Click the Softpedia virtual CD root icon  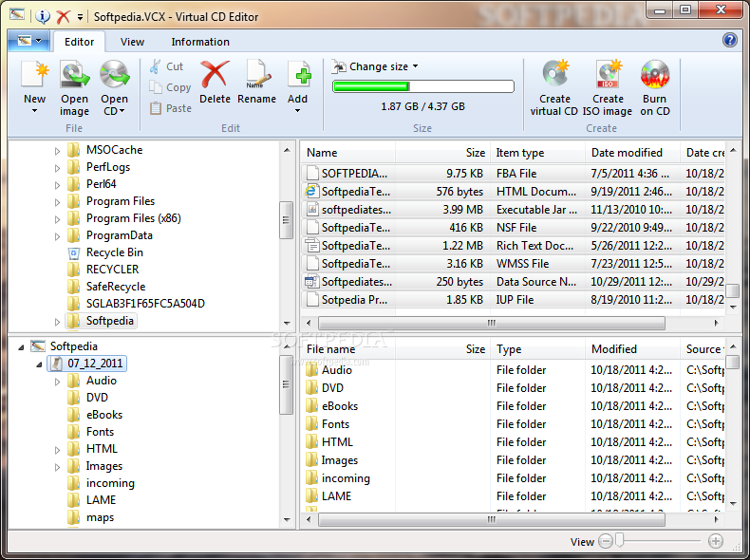pyautogui.click(x=38, y=345)
